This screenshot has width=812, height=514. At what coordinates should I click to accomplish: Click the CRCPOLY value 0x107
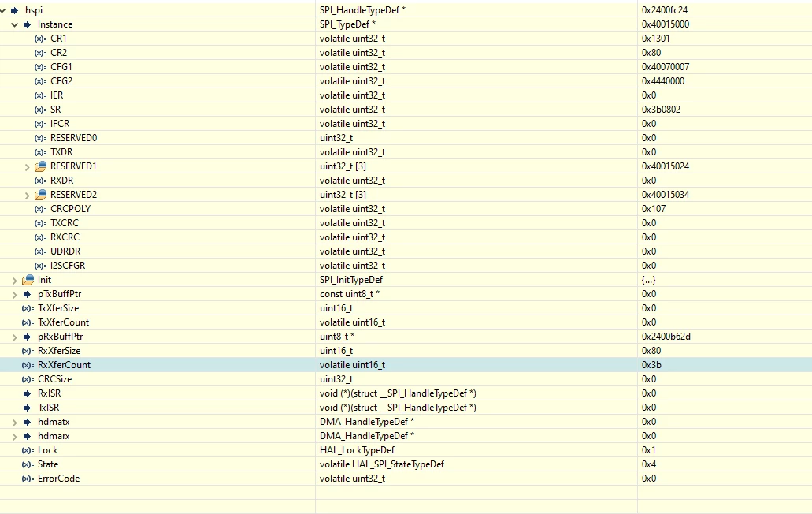[x=654, y=209]
